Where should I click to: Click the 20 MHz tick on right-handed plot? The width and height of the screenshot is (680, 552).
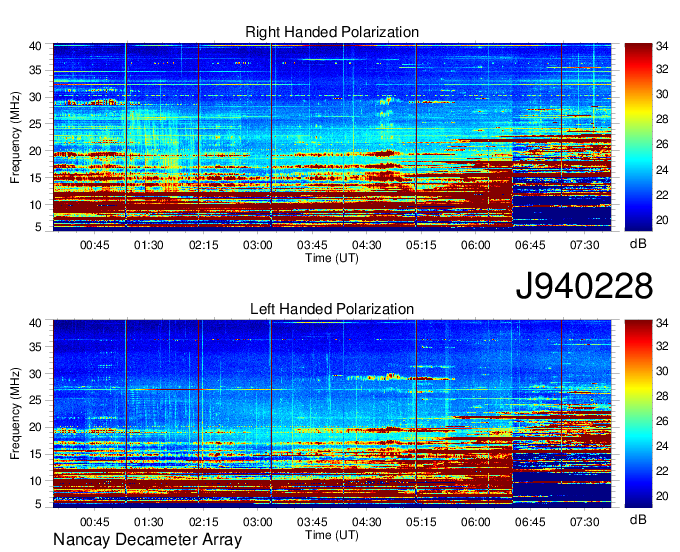click(x=35, y=151)
